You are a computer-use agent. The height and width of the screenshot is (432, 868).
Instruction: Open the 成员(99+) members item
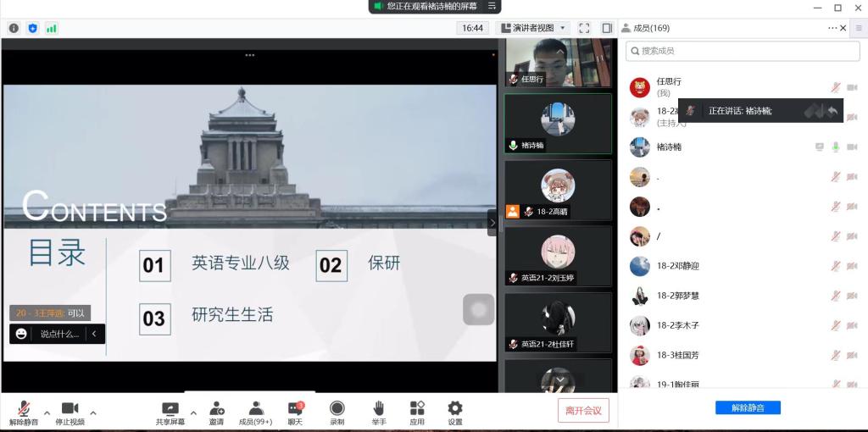point(255,409)
